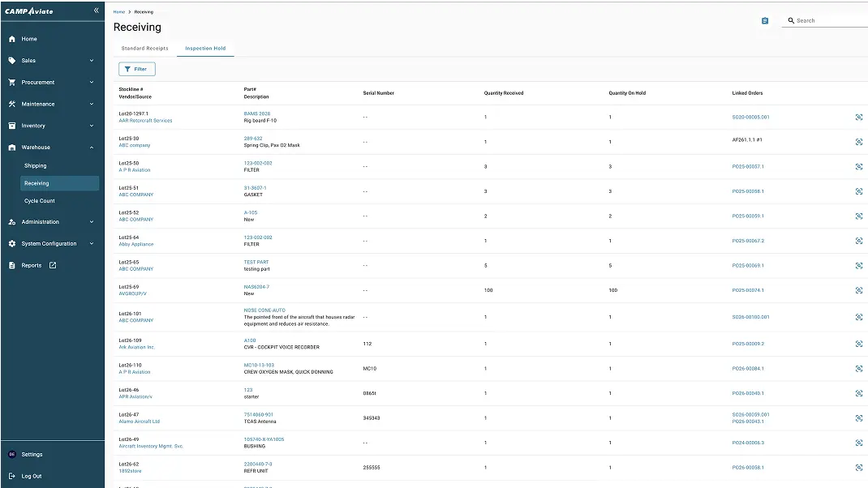868x488 pixels.
Task: Open Settings in the sidebar
Action: coord(32,454)
